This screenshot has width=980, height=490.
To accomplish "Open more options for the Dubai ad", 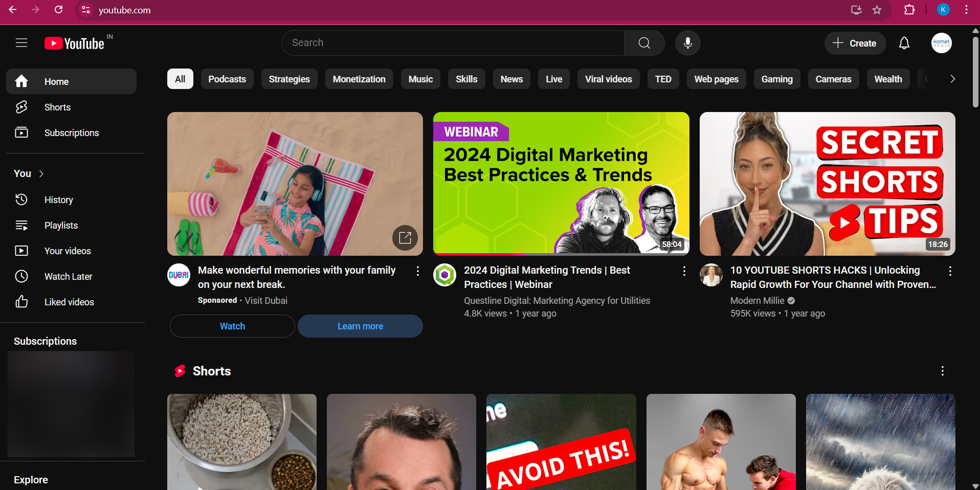I will click(x=418, y=271).
